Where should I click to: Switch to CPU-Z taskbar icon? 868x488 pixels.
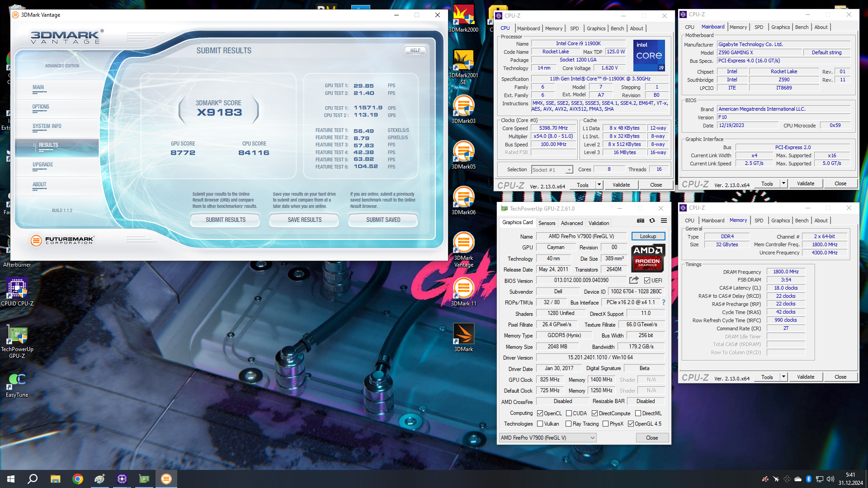(x=122, y=479)
